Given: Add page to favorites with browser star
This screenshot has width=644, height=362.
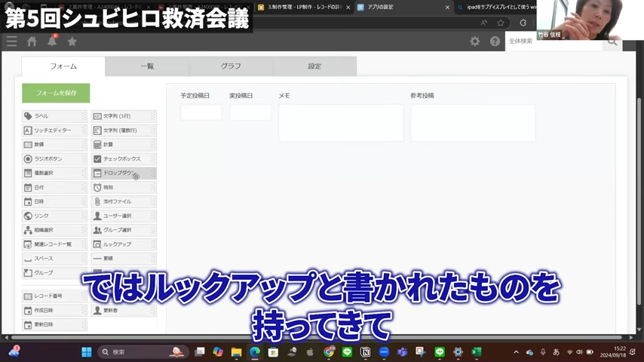Looking at the screenshot, I should coord(500,23).
